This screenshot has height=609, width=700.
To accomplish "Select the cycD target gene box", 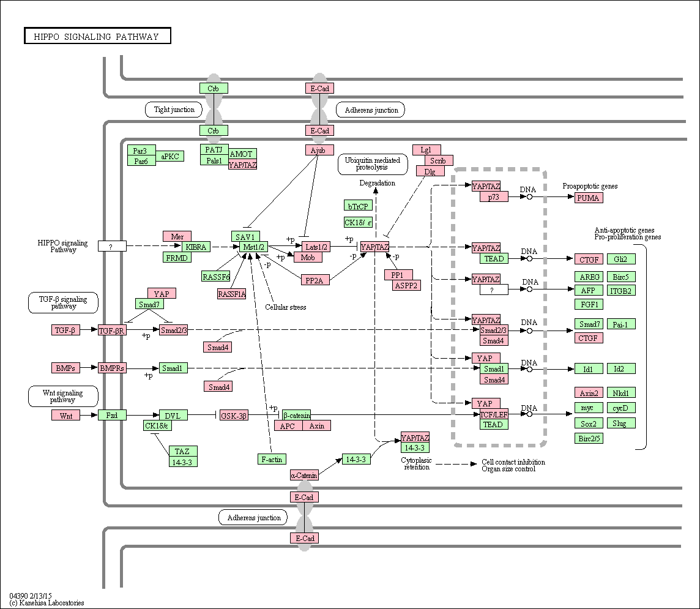I will pyautogui.click(x=622, y=408).
